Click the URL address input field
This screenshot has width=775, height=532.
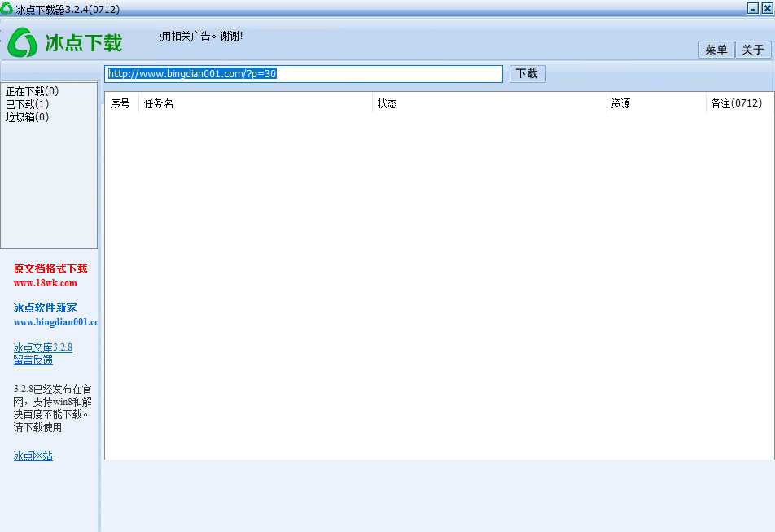pos(304,73)
